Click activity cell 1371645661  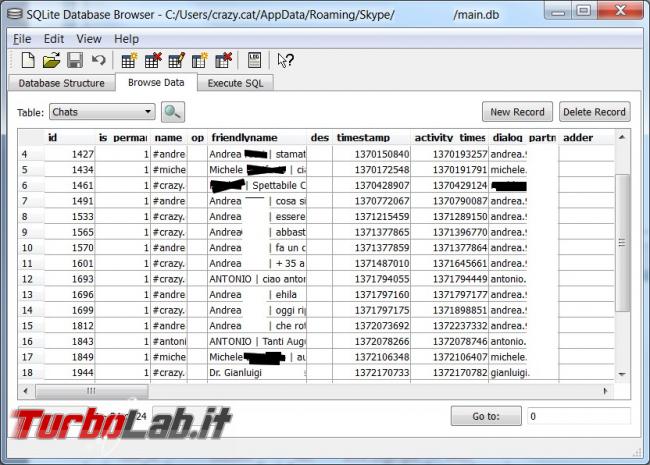[x=449, y=263]
